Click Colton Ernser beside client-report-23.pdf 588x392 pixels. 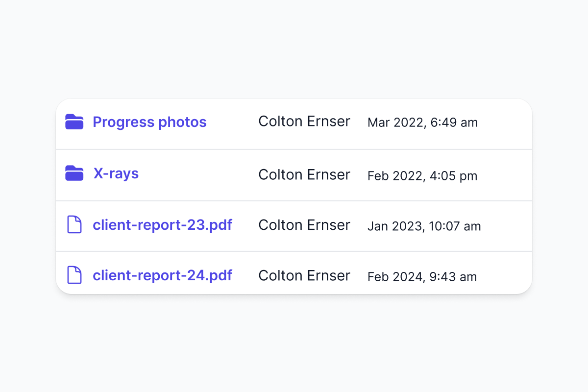tap(304, 225)
